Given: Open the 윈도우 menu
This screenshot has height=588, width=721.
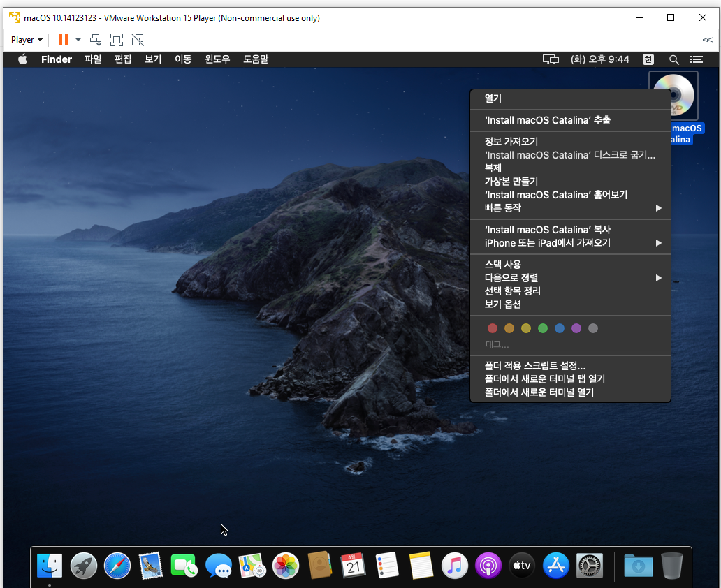Looking at the screenshot, I should click(x=217, y=59).
